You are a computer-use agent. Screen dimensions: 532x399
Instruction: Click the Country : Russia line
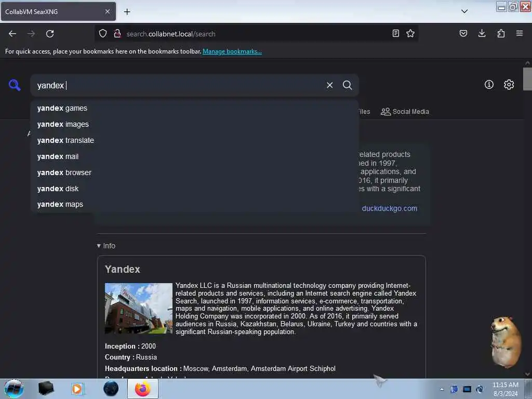(131, 357)
